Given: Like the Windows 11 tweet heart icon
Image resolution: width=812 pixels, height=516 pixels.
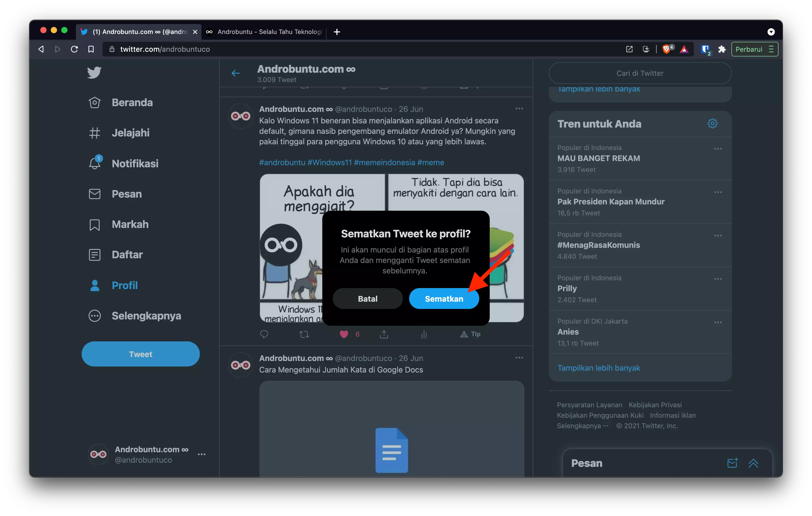Looking at the screenshot, I should coord(344,334).
